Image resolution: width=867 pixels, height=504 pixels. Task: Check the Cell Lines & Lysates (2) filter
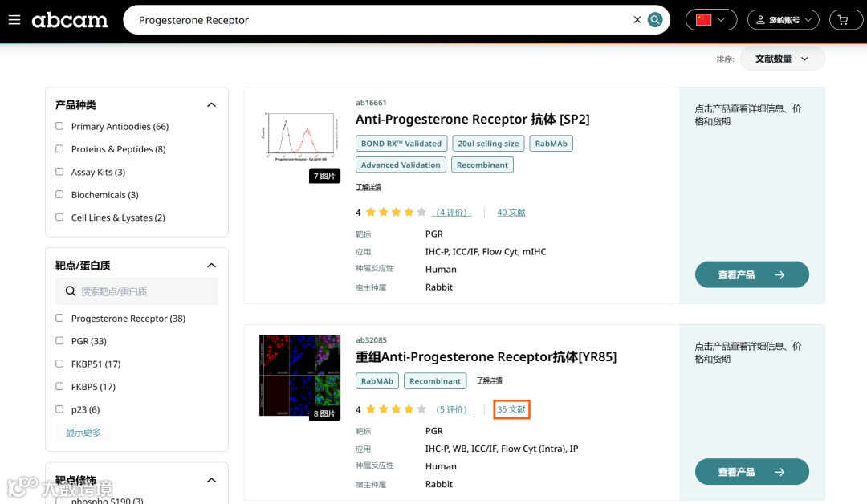click(59, 217)
